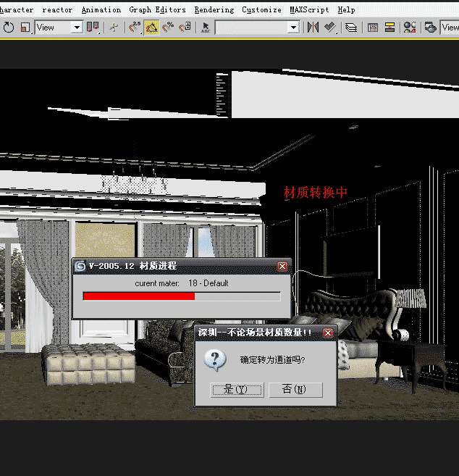
Task: Open the render type View dropdown at right
Action: (x=450, y=28)
